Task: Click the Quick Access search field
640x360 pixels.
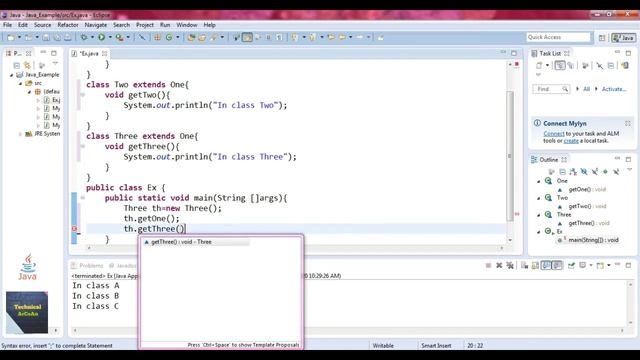Action: pos(558,37)
